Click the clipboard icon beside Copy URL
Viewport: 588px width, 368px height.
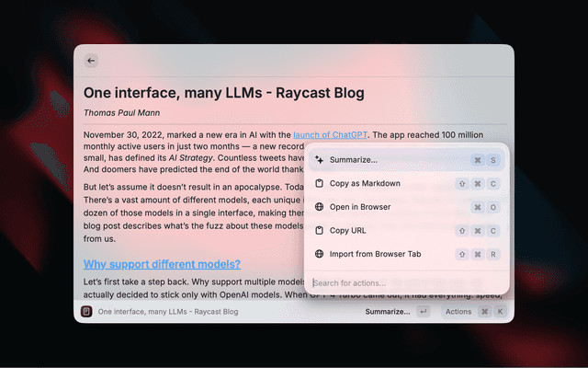[x=319, y=230]
